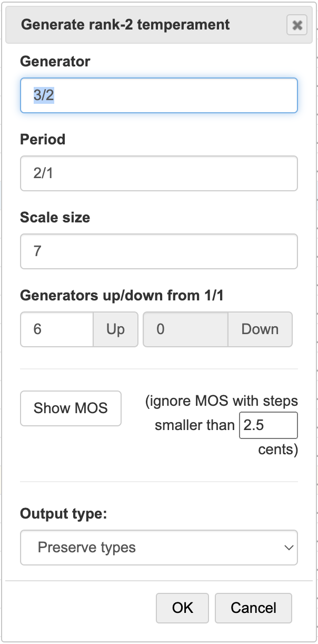Image resolution: width=318 pixels, height=644 pixels.
Task: Confirm the dialog with OK
Action: click(x=182, y=608)
